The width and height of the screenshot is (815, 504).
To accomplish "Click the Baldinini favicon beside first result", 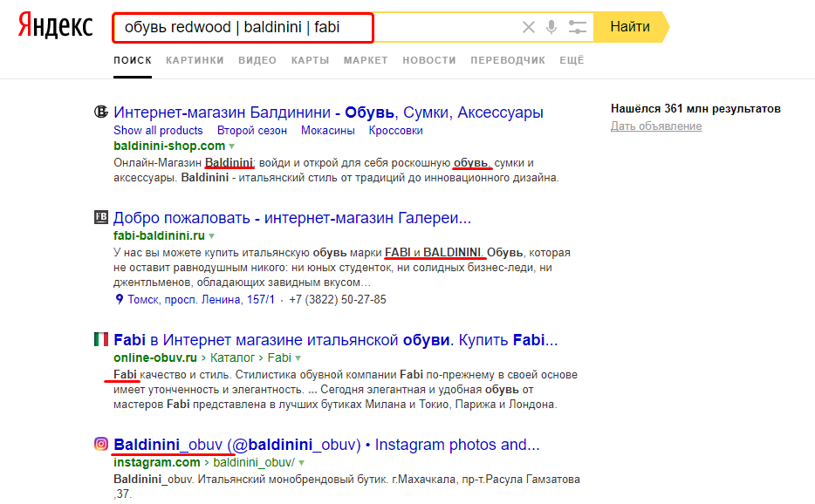I will point(101,112).
